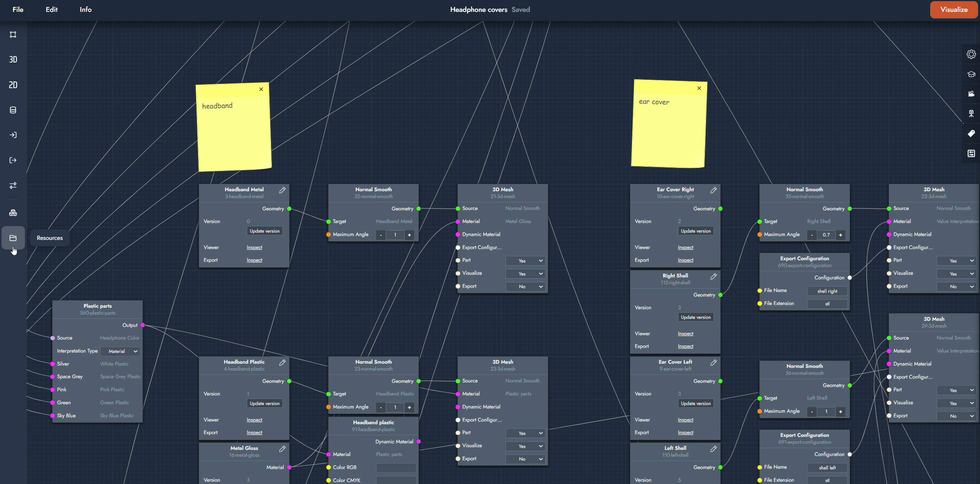Click the camera icon on right panel
Image resolution: width=980 pixels, height=484 pixels.
tap(971, 94)
